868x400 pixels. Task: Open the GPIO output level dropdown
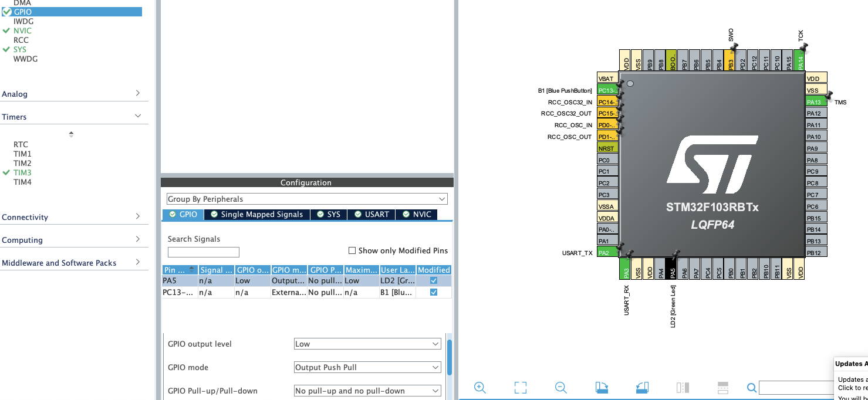click(367, 344)
